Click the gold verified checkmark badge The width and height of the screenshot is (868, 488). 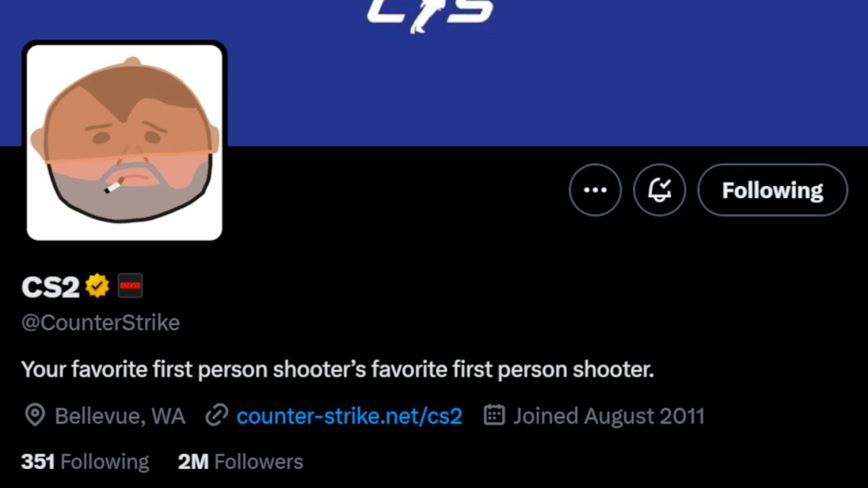97,286
